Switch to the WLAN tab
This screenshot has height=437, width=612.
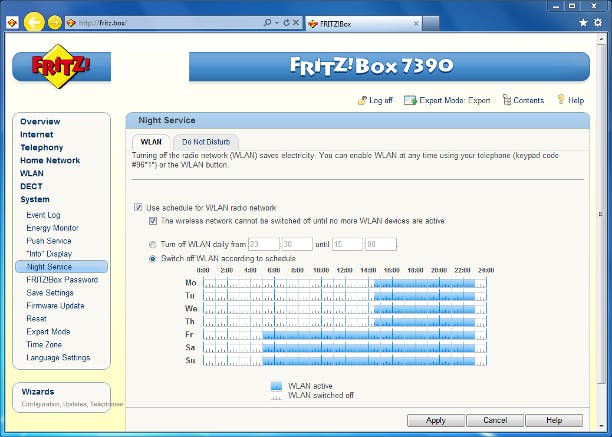click(151, 142)
